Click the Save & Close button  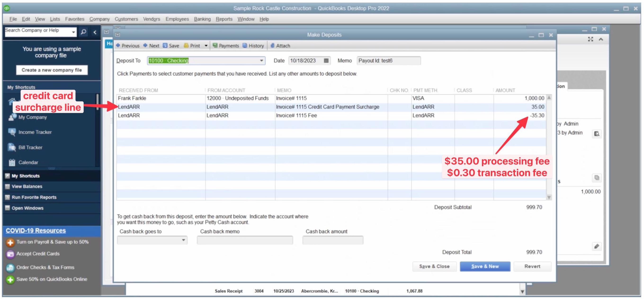point(434,266)
